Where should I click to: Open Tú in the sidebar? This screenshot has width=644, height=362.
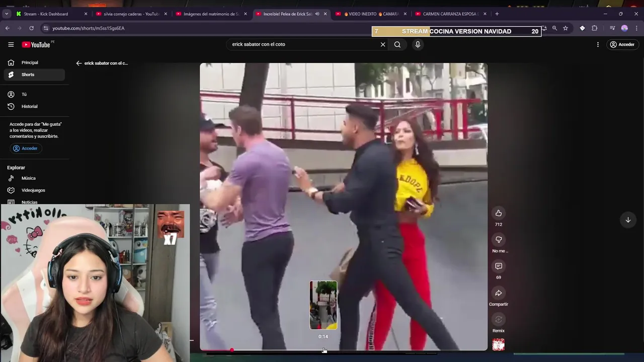click(x=34, y=94)
